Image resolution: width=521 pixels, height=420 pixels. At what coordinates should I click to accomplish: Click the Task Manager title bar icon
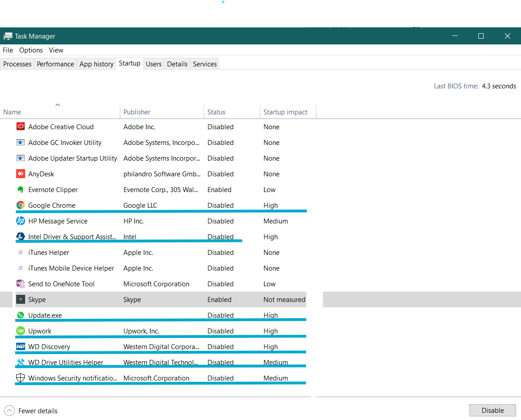pos(8,36)
